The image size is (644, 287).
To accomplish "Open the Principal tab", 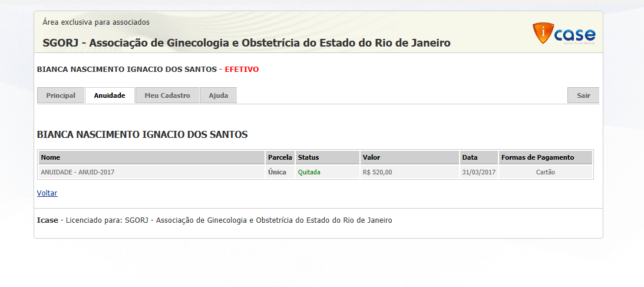I will click(x=61, y=95).
